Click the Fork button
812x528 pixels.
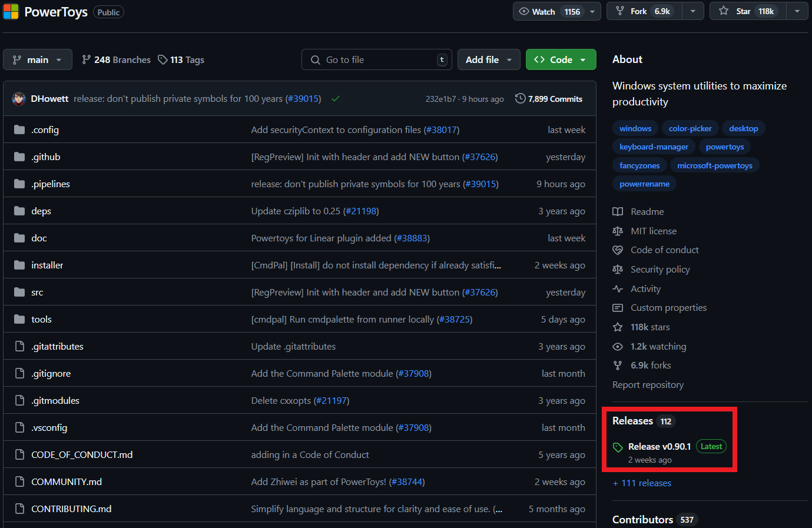(x=644, y=11)
